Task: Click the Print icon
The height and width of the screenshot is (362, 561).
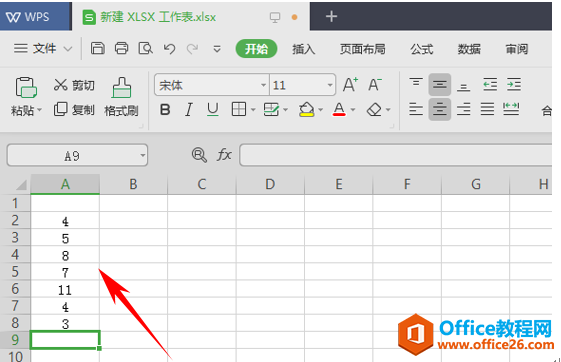Action: (x=121, y=48)
